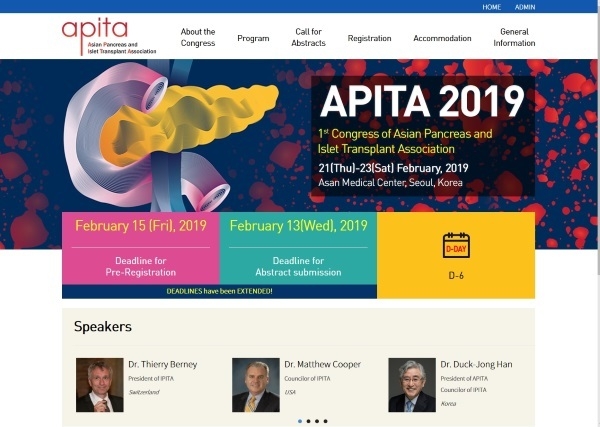600x427 pixels.
Task: Click the February 13(Wed), 2019 date
Action: 298,226
